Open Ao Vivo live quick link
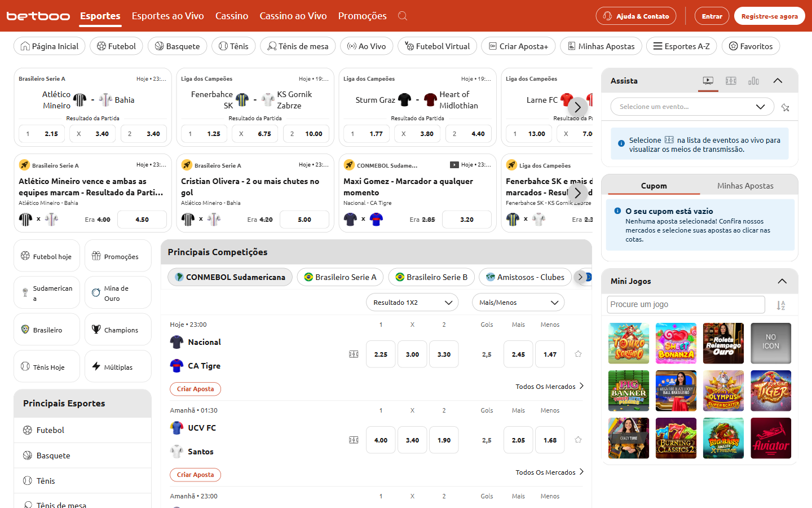Viewport: 812px width, 508px height. pos(367,46)
